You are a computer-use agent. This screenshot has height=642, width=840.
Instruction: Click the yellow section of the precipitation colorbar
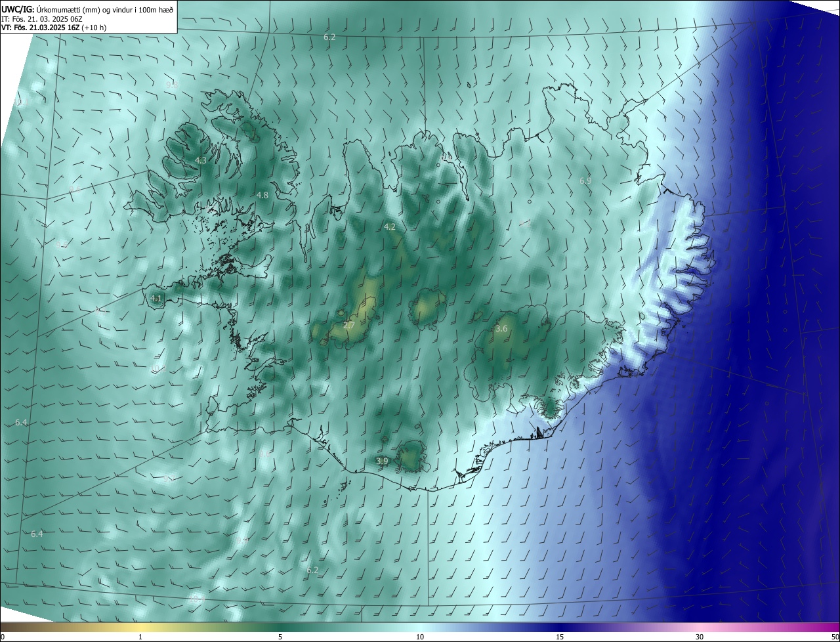(x=140, y=627)
